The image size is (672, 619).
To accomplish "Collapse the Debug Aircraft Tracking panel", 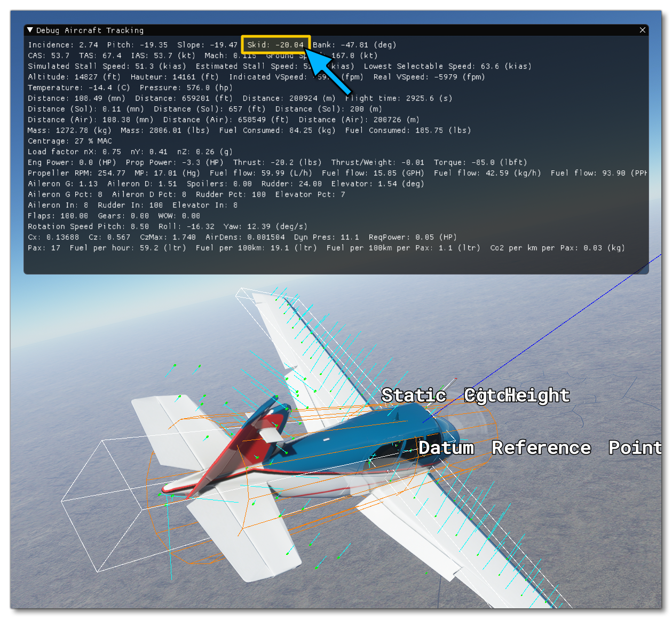I will click(x=30, y=30).
